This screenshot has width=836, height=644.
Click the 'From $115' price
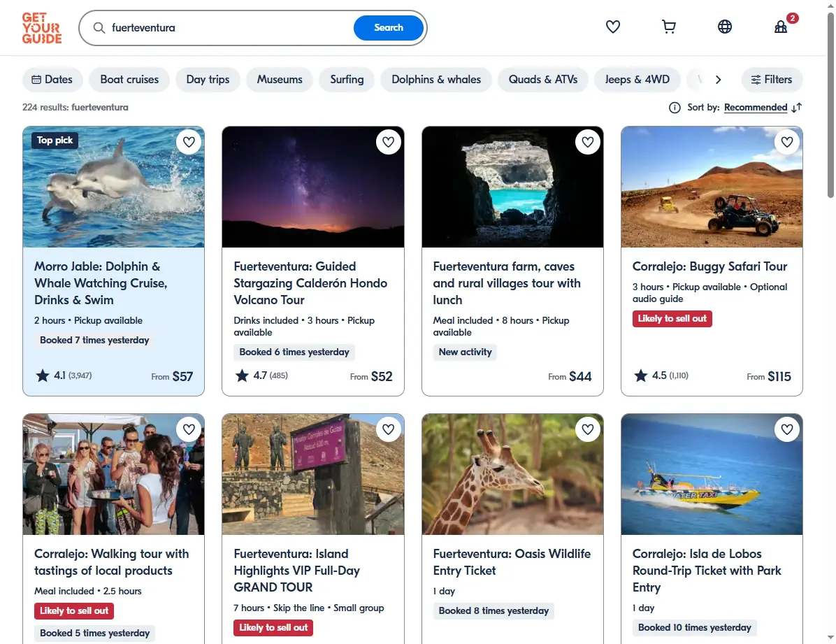[x=769, y=377]
